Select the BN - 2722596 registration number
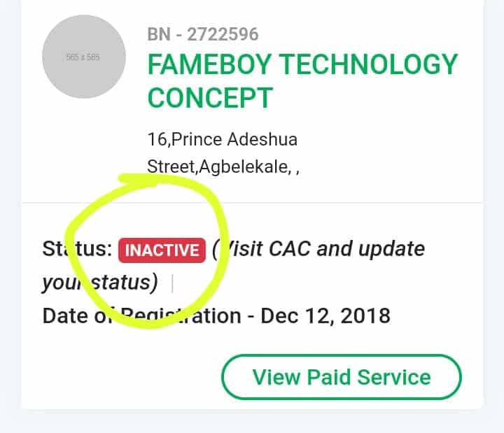Image resolution: width=504 pixels, height=433 pixels. [x=203, y=34]
